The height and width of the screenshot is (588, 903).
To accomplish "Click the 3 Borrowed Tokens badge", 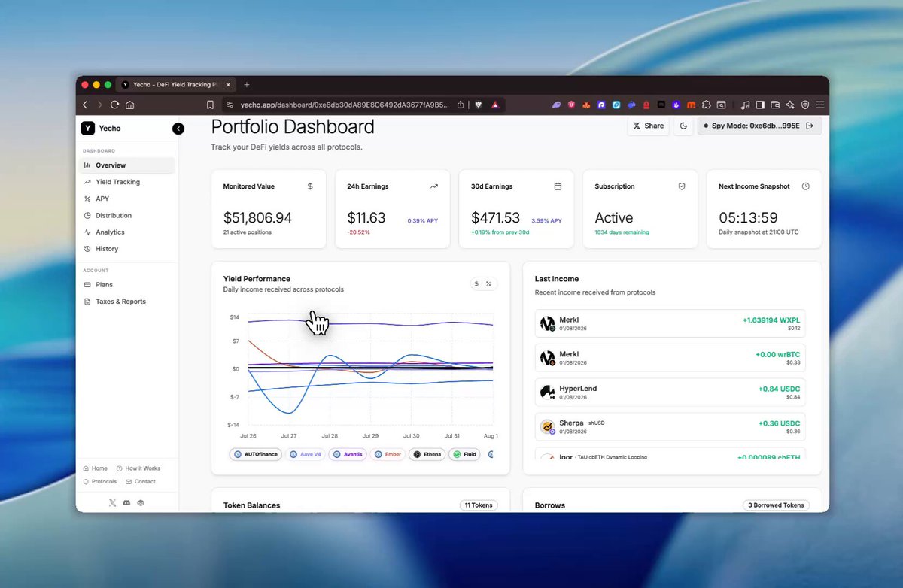I will (x=776, y=505).
